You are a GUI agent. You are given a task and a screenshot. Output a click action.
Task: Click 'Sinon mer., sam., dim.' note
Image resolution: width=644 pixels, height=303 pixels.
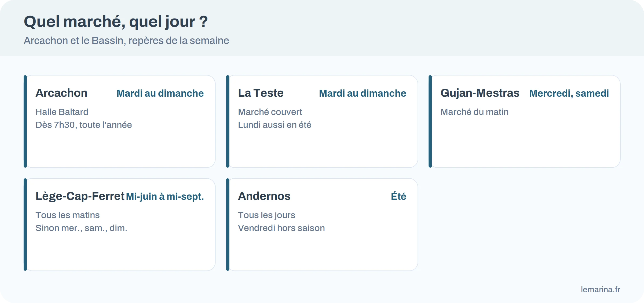tap(81, 228)
